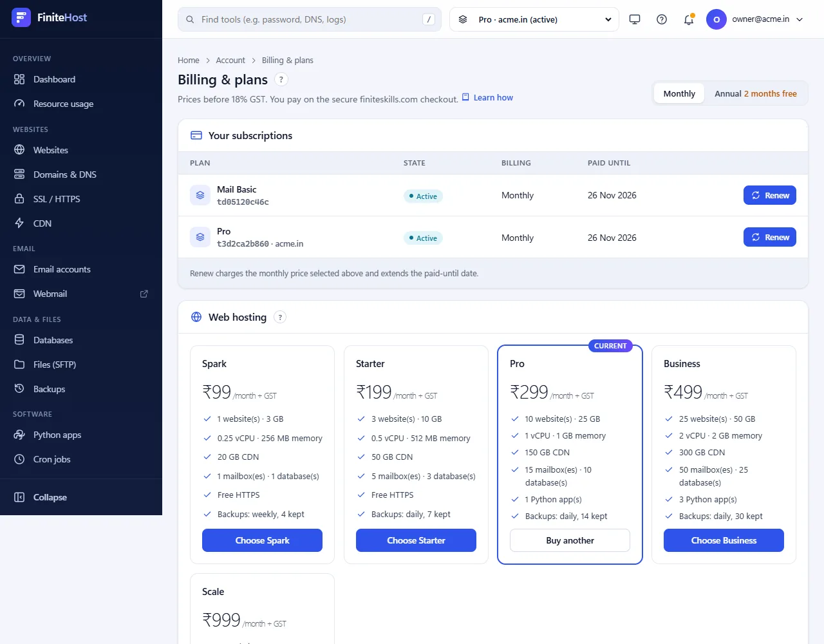
Task: Open Cron jobs page
Action: [x=81, y=459]
